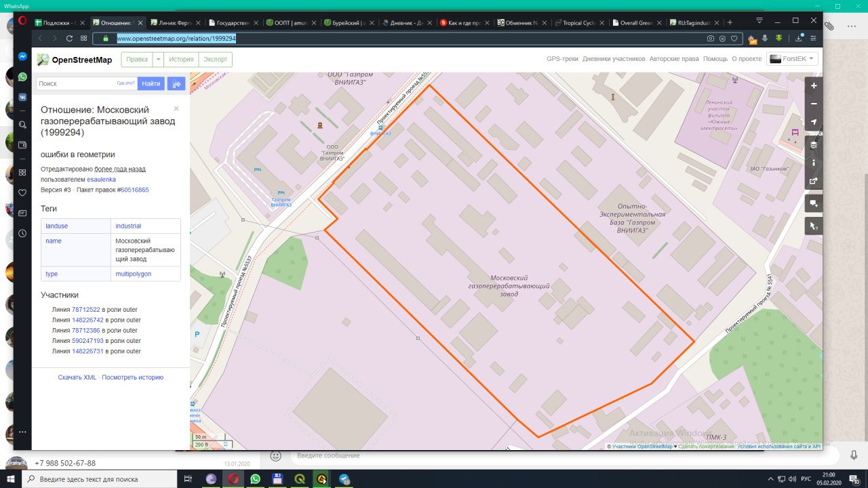Reload the current page
Viewport: 868px width, 488px height.
(x=69, y=39)
